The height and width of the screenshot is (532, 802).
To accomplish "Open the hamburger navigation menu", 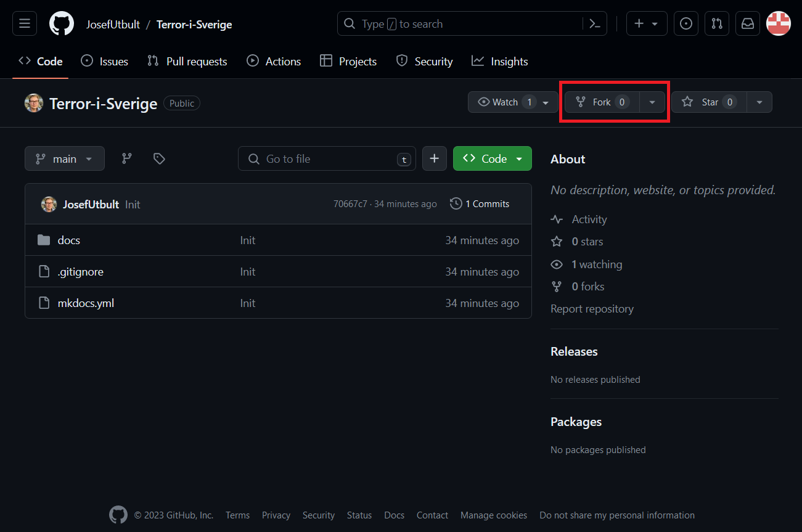I will click(25, 24).
